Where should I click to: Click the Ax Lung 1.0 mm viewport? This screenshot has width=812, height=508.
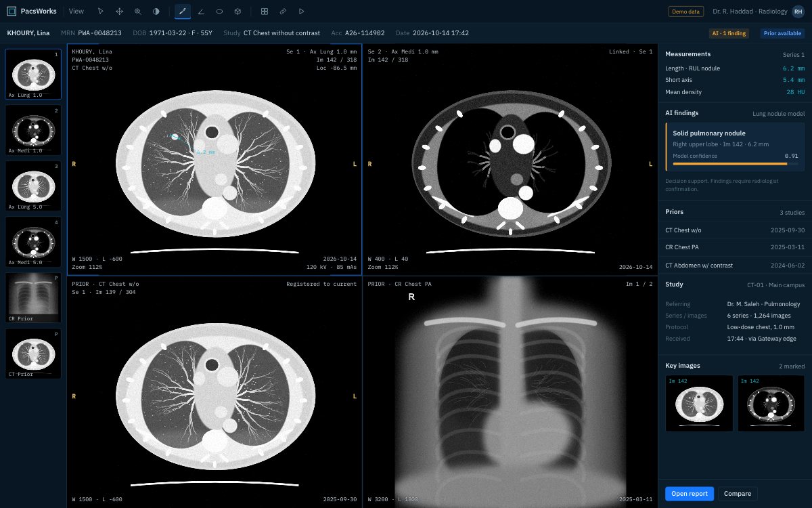point(215,159)
